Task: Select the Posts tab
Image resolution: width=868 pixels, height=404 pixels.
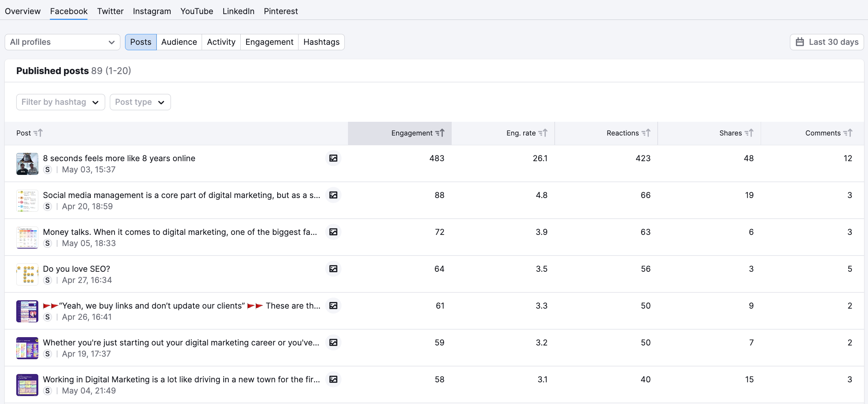Action: 141,42
